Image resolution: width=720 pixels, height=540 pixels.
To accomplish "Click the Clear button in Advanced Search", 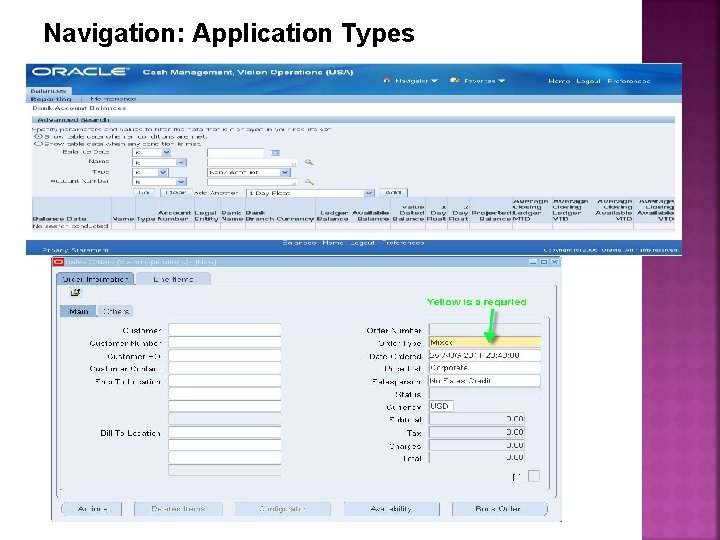I will pos(175,193).
